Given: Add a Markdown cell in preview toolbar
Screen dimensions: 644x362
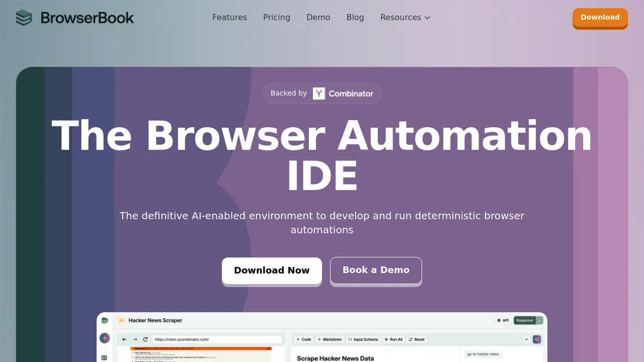Looking at the screenshot, I should click(x=330, y=339).
